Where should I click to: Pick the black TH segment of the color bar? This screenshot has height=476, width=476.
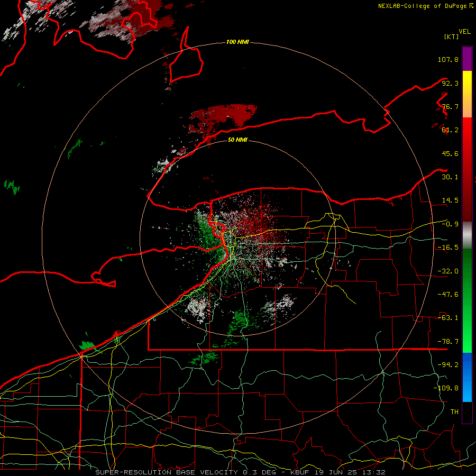pos(467,412)
